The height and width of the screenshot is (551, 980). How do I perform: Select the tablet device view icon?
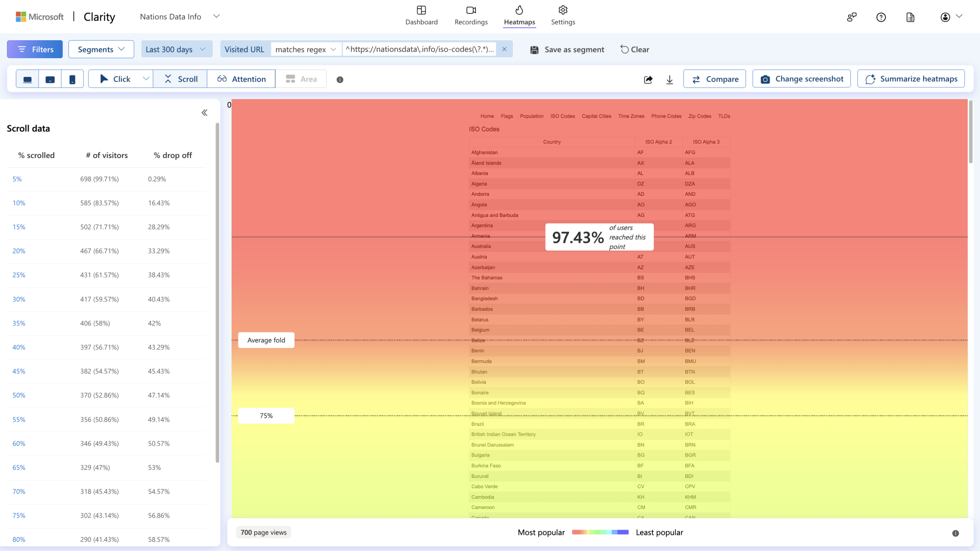(x=50, y=79)
